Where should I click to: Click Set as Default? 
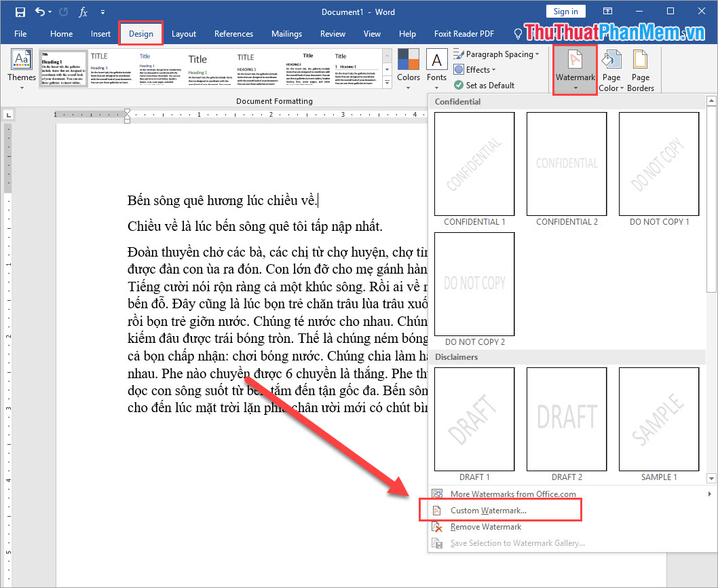484,86
